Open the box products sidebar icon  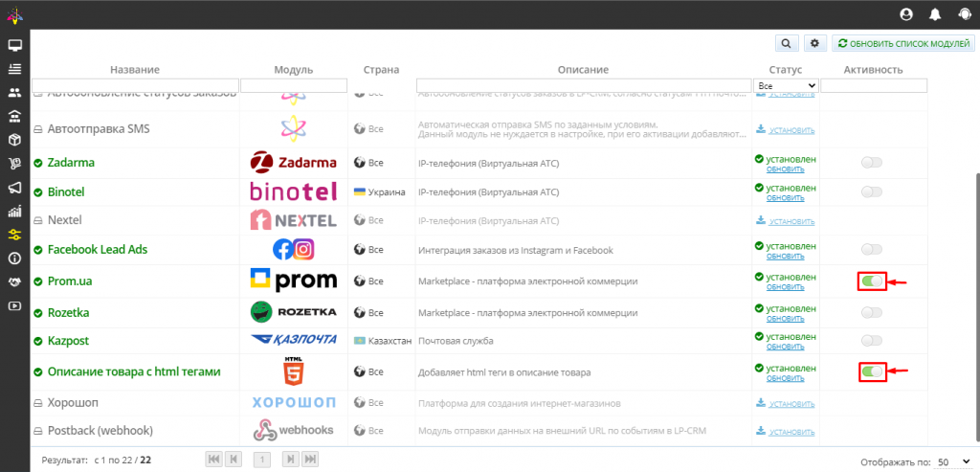[14, 140]
